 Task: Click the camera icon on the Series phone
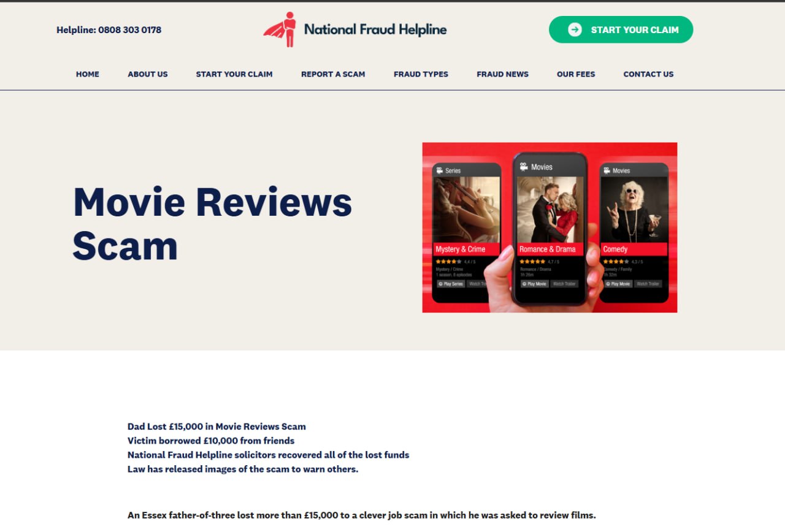440,170
